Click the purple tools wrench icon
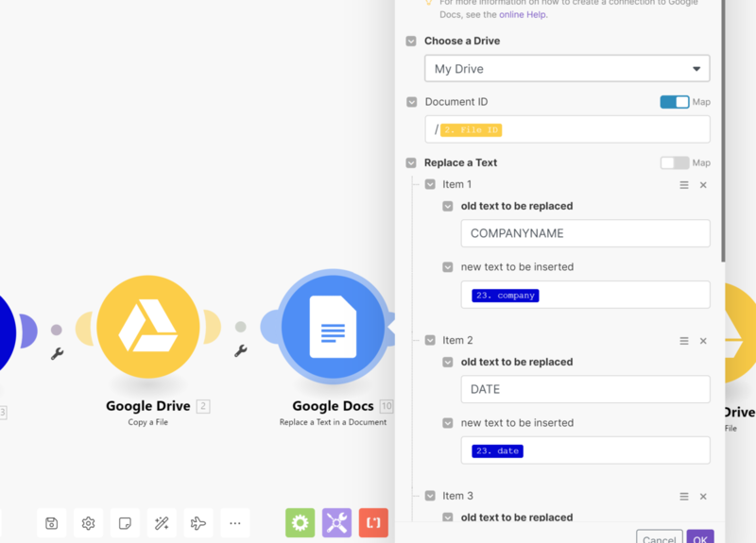The height and width of the screenshot is (543, 756). pyautogui.click(x=336, y=523)
